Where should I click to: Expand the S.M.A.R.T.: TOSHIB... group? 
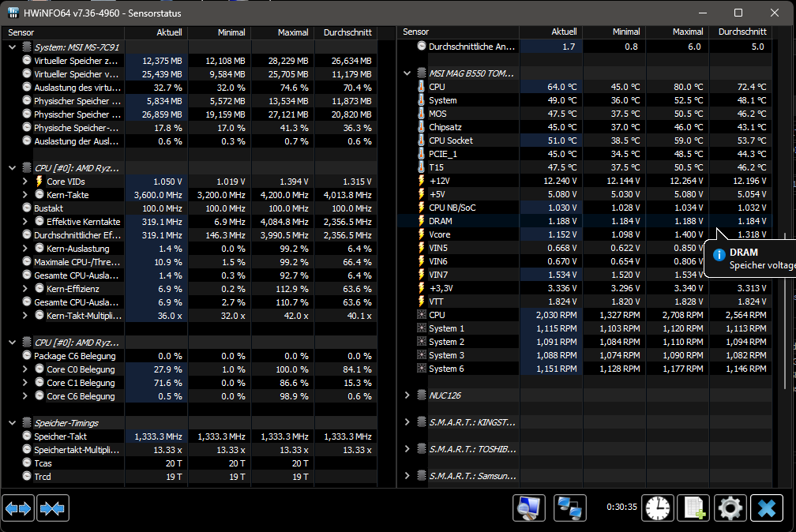[407, 449]
